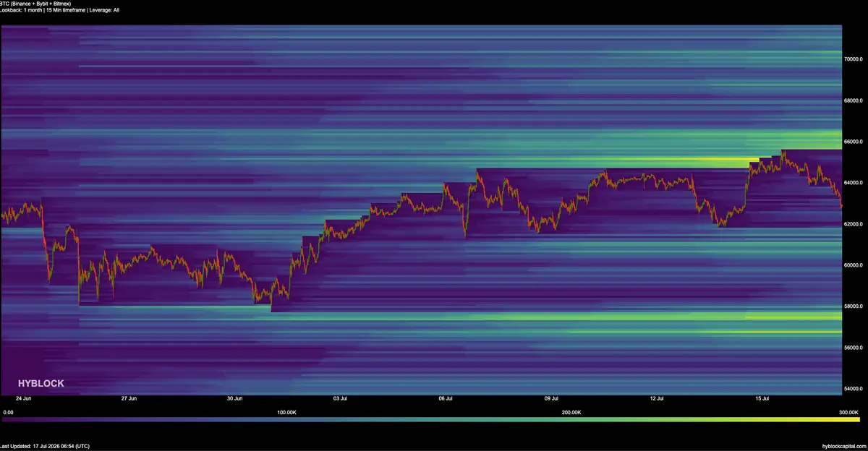Click the 62000.0 price axis label

(855, 224)
